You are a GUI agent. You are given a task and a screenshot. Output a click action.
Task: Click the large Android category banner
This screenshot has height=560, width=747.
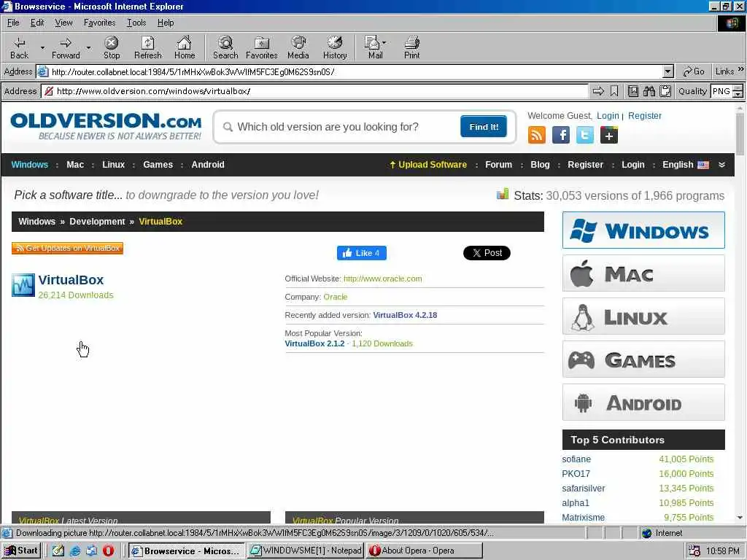tap(643, 402)
